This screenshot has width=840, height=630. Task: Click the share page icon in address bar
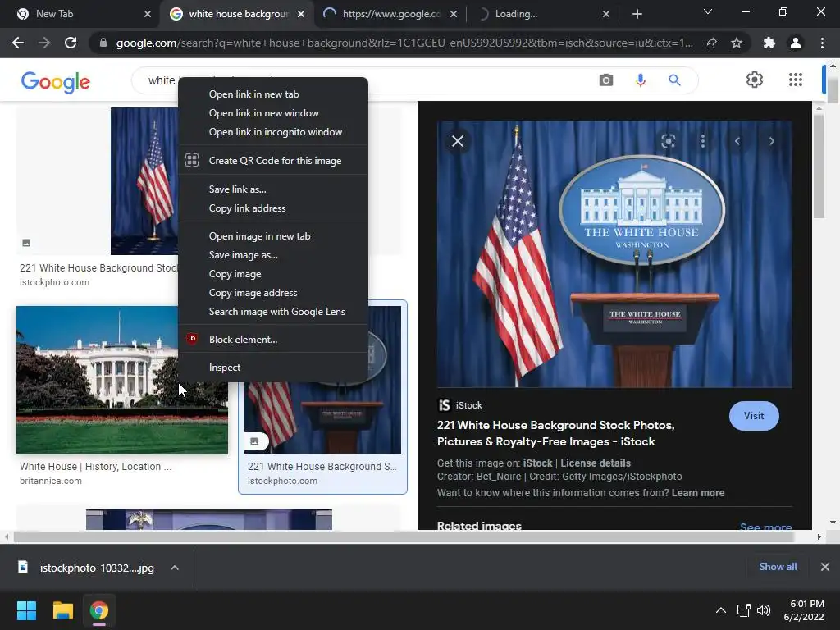710,43
